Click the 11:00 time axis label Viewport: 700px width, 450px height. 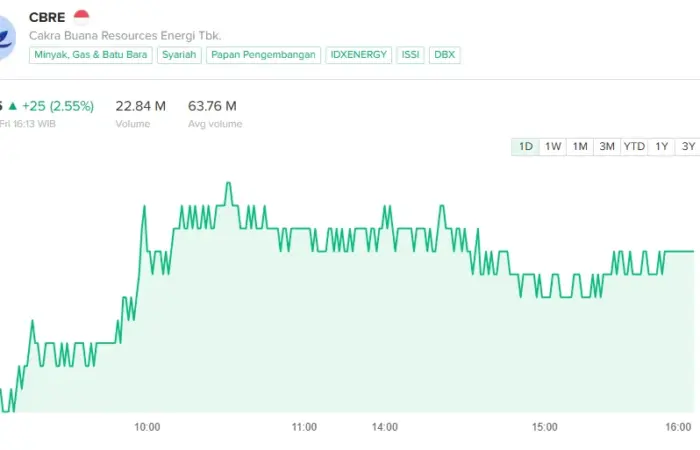click(x=304, y=427)
